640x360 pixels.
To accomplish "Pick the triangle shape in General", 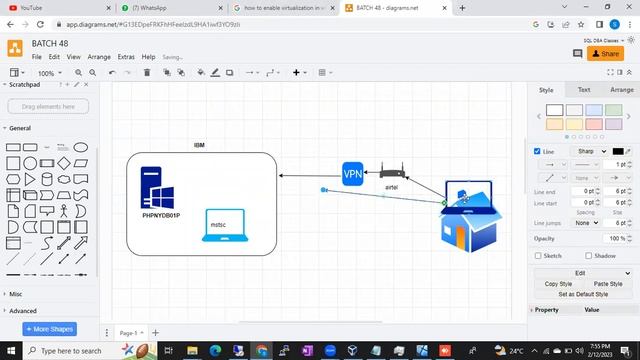I will coord(30,179).
